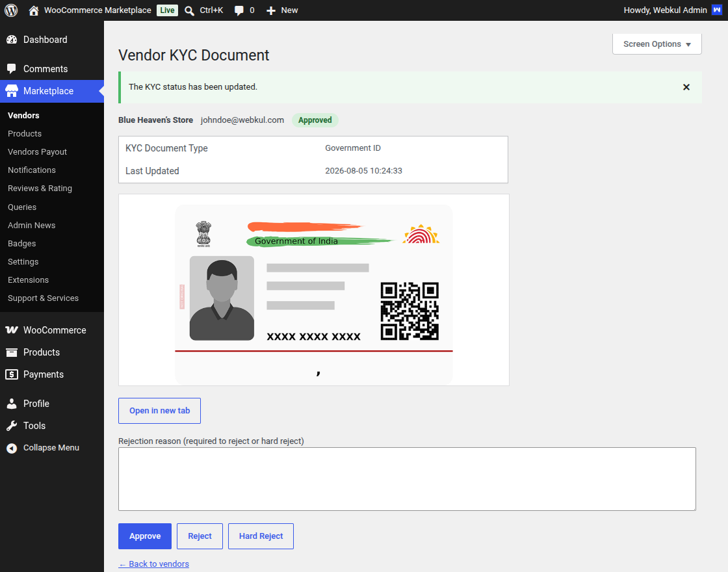Follow the Back to vendors link
Viewport: 728px width, 572px height.
[x=153, y=564]
